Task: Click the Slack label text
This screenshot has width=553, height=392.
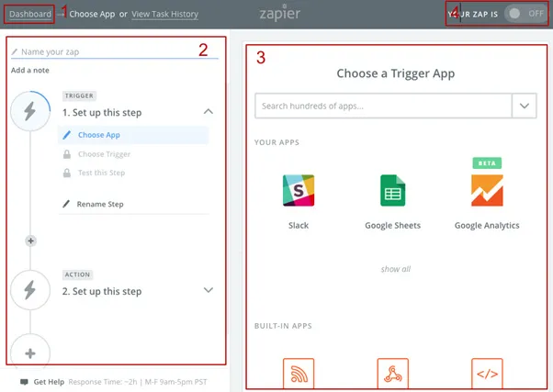Action: click(299, 226)
